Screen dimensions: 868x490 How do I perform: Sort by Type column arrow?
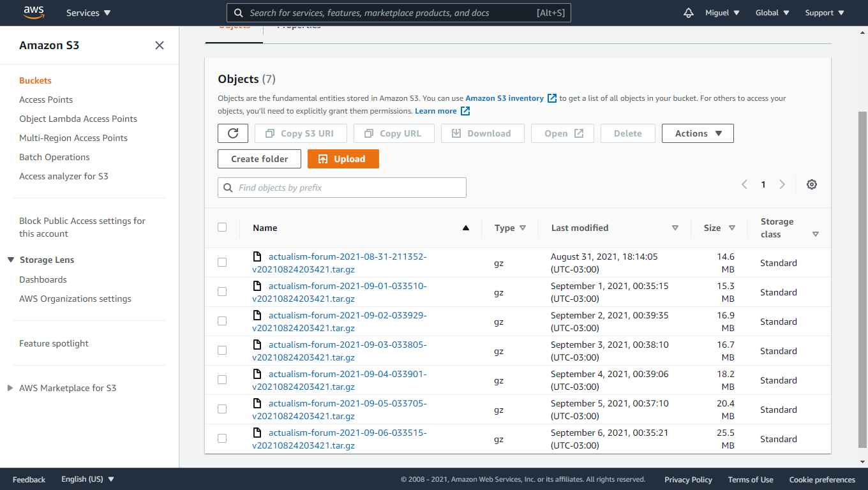[x=523, y=228]
